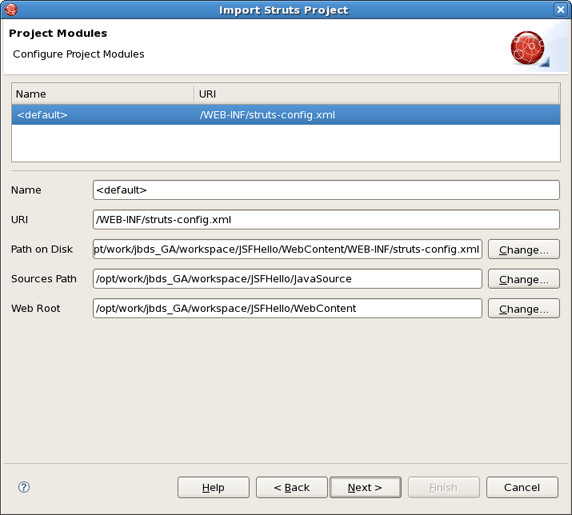This screenshot has height=515, width=572.
Task: Change the Sources Path location
Action: click(x=524, y=279)
